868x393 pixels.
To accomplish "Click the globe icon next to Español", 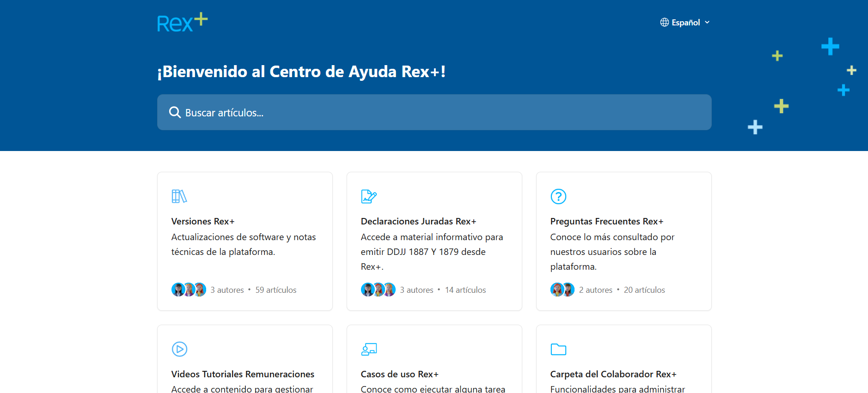I will point(665,23).
